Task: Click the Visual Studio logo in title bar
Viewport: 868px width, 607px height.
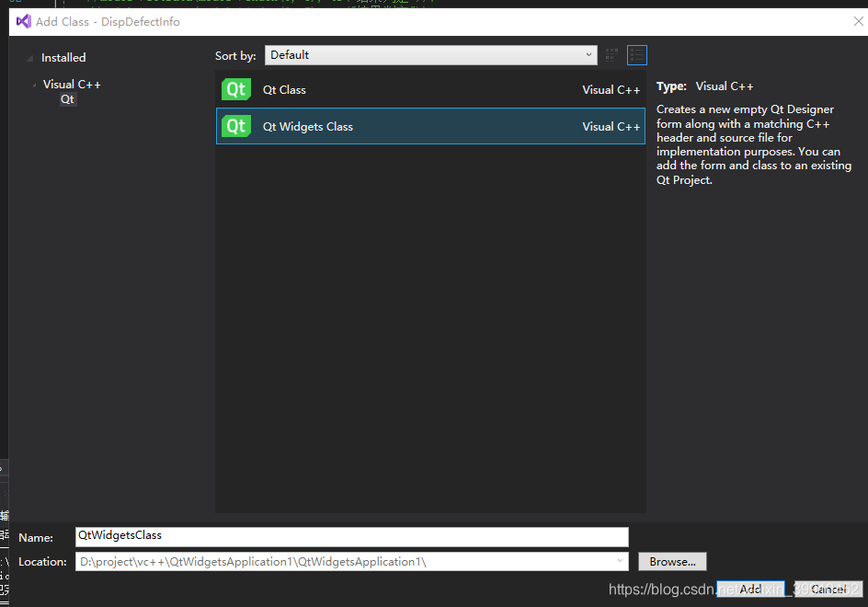Action: [x=23, y=21]
